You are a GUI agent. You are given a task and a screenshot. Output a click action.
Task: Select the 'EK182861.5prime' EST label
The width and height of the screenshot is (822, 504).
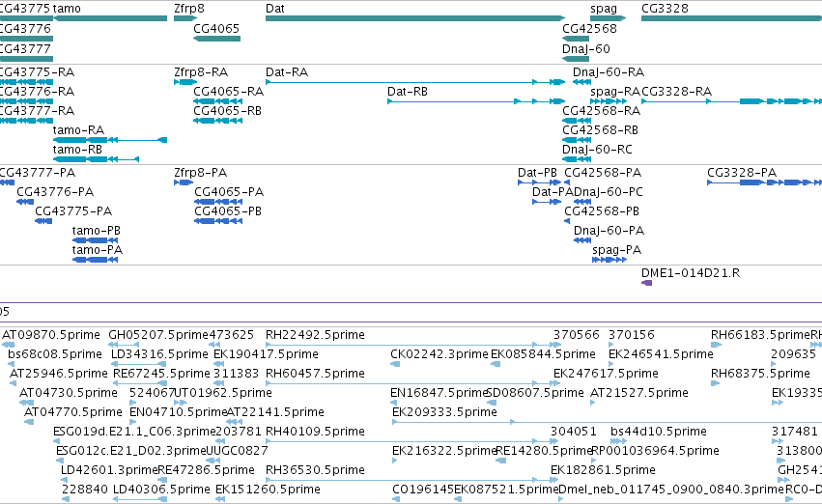[603, 471]
